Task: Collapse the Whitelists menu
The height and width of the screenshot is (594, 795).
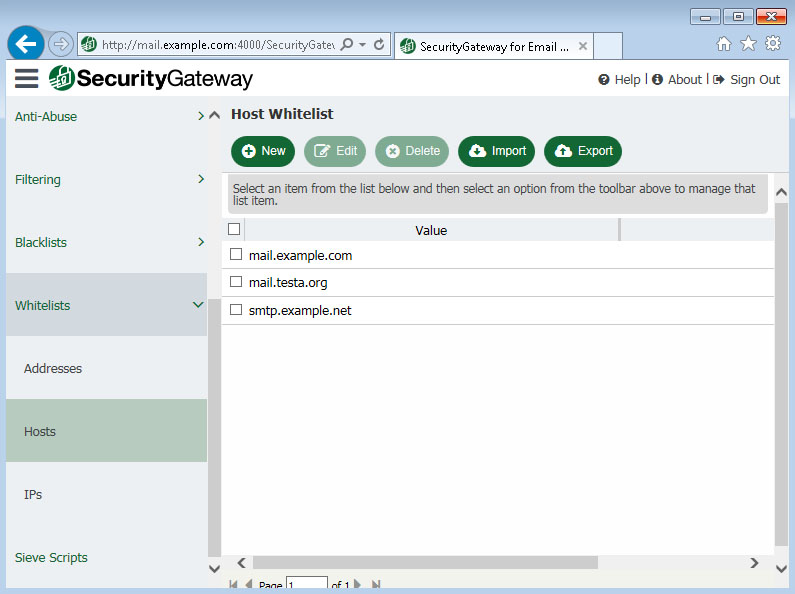Action: [x=106, y=305]
